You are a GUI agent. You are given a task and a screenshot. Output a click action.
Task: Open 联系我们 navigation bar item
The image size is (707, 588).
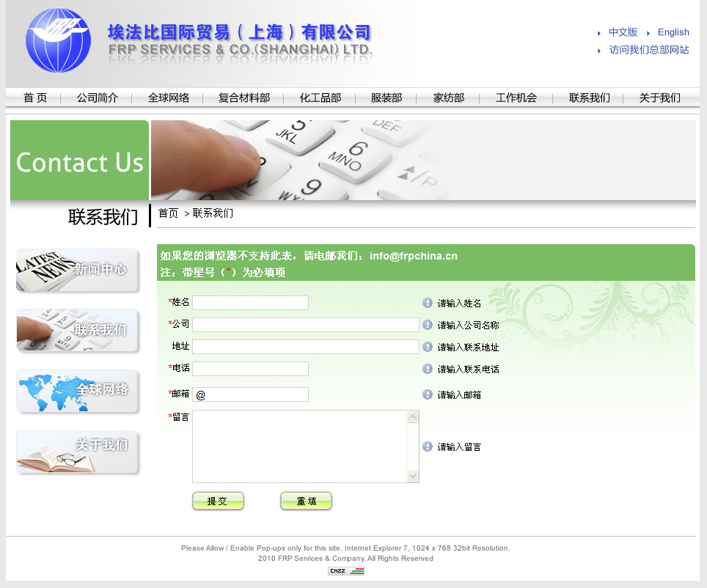tap(590, 98)
